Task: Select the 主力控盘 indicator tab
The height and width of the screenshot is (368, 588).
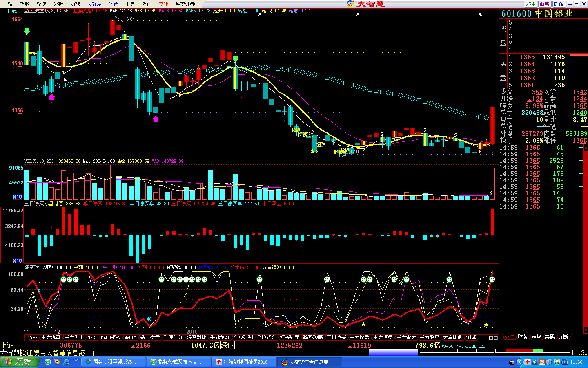Action: (x=383, y=337)
